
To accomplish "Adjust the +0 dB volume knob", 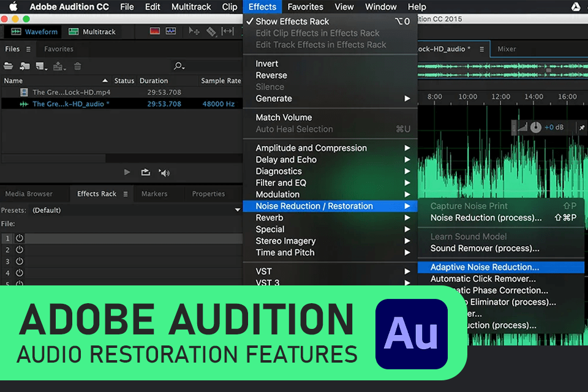I will click(x=535, y=127).
